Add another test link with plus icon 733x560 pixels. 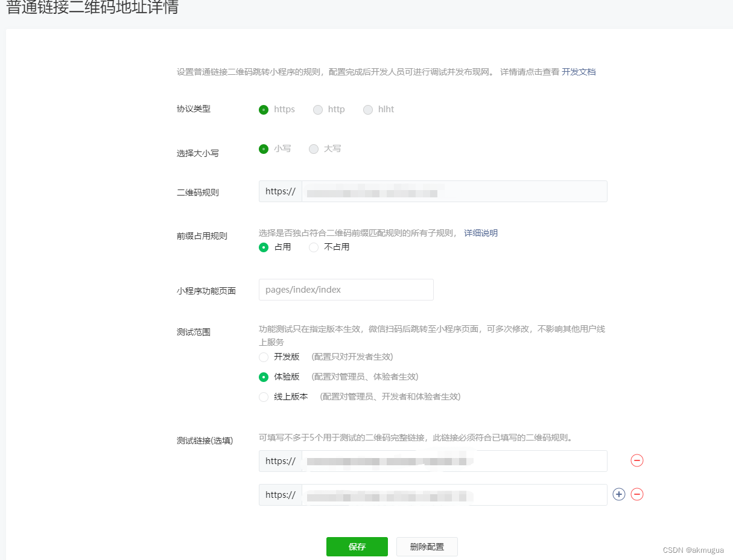tap(618, 494)
